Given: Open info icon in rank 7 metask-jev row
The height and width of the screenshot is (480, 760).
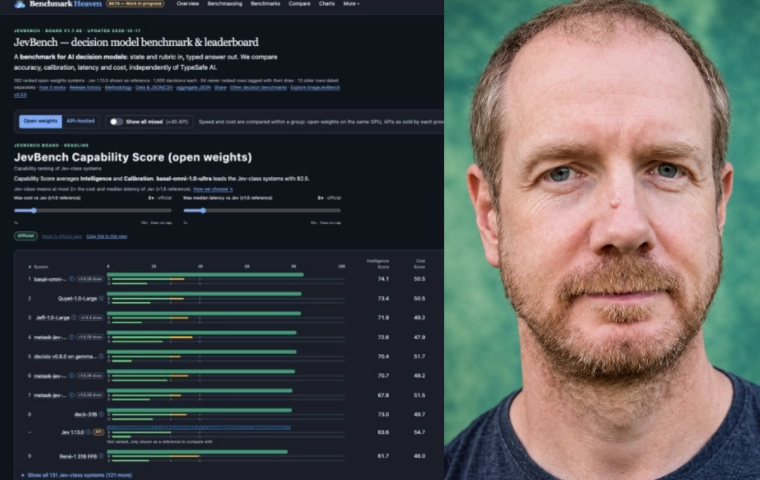Looking at the screenshot, I should [x=71, y=395].
